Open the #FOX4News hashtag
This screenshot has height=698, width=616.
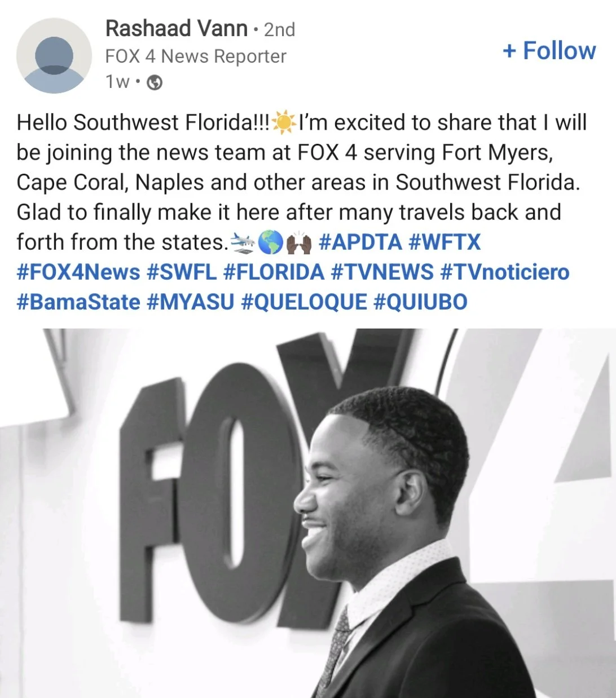coord(78,272)
